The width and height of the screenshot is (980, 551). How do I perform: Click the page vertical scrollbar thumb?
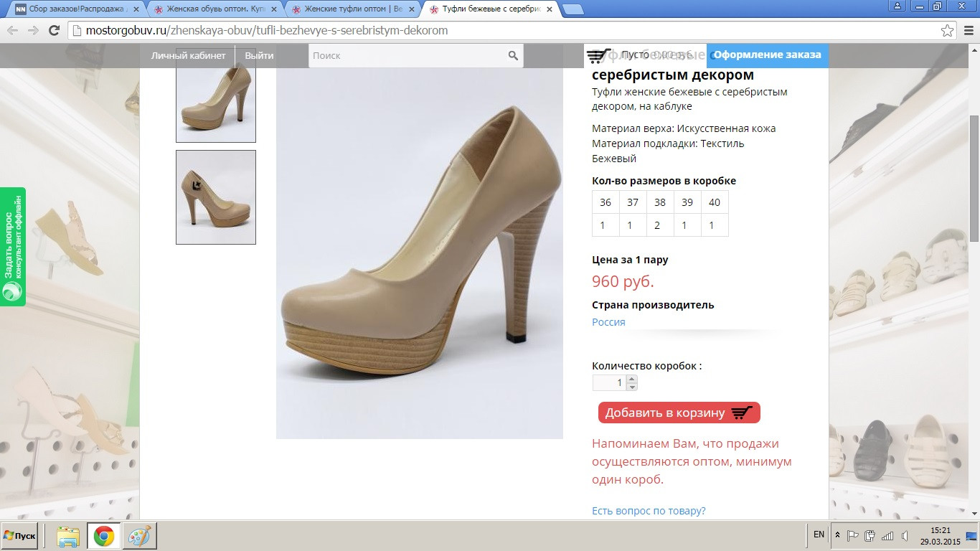(974, 178)
